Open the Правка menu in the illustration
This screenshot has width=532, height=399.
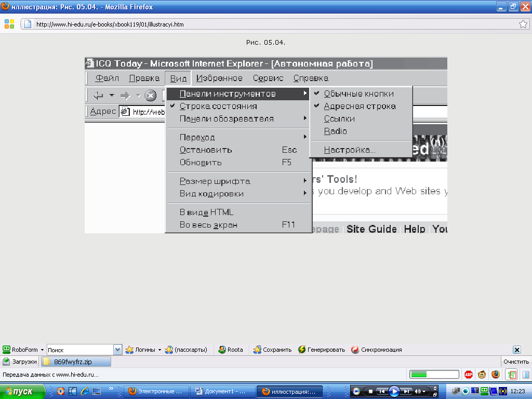[144, 78]
